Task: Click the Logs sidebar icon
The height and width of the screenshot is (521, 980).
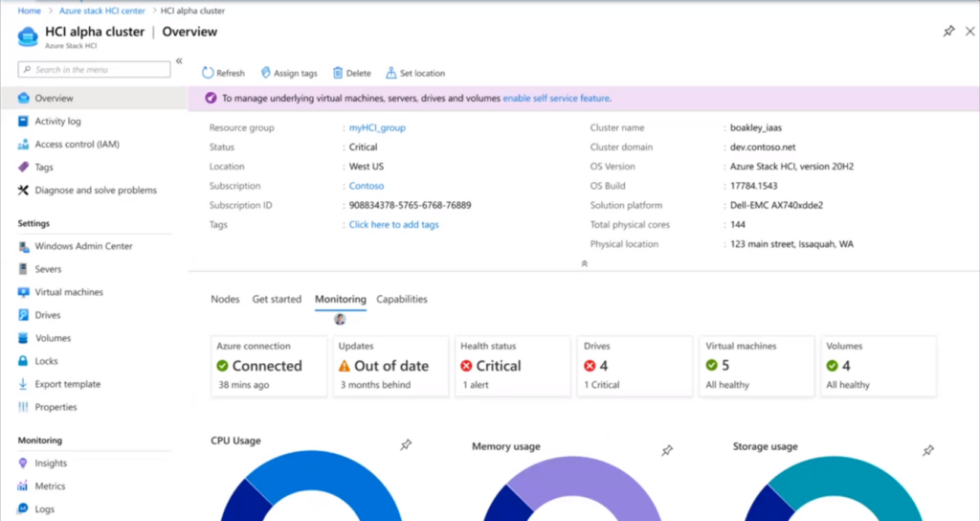Action: pos(23,510)
